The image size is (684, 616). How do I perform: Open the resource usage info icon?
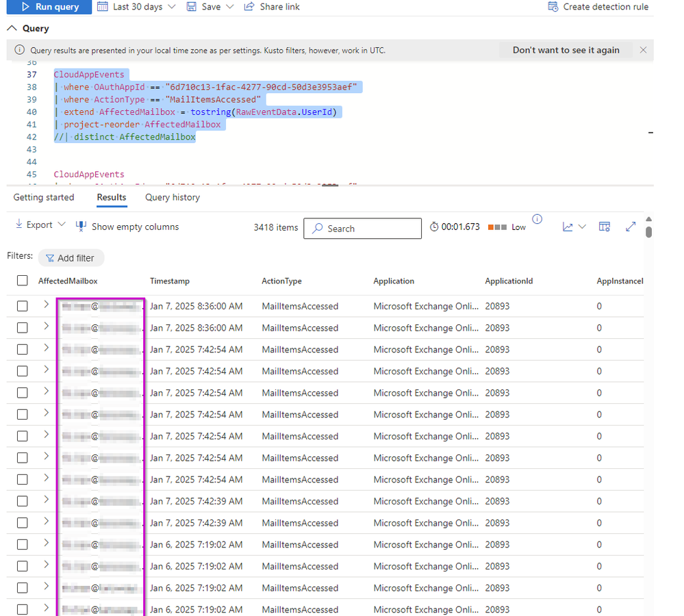tap(537, 219)
